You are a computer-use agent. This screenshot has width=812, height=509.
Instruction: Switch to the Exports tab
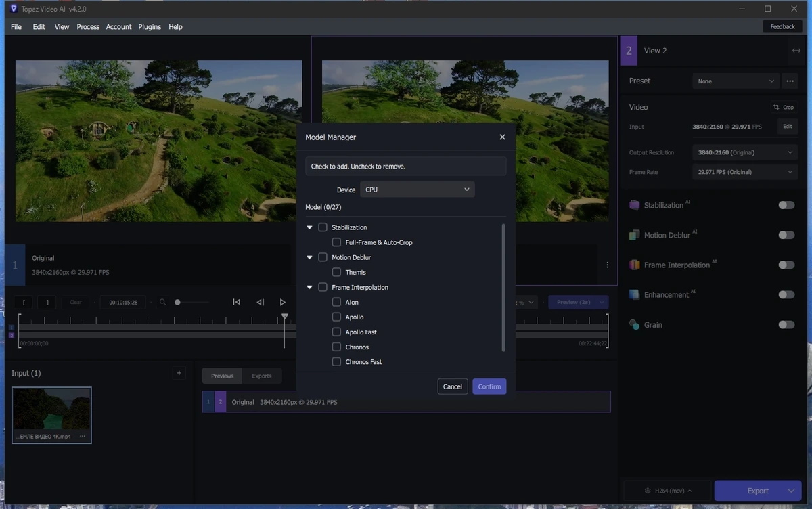click(x=262, y=376)
